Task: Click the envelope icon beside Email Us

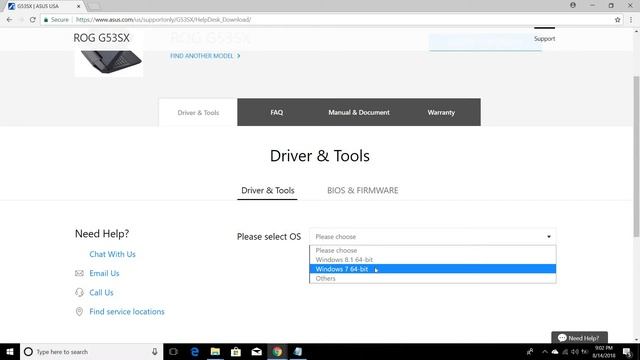Action: coord(79,273)
